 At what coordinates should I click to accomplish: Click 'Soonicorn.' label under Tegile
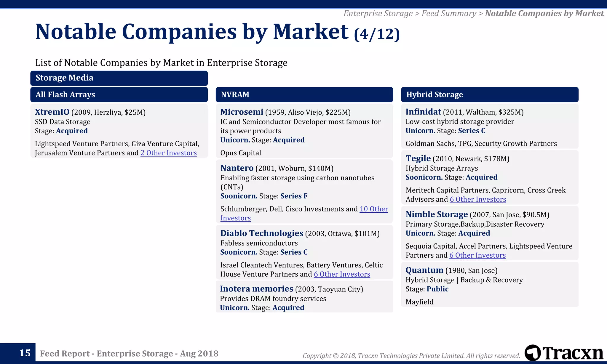[424, 177]
